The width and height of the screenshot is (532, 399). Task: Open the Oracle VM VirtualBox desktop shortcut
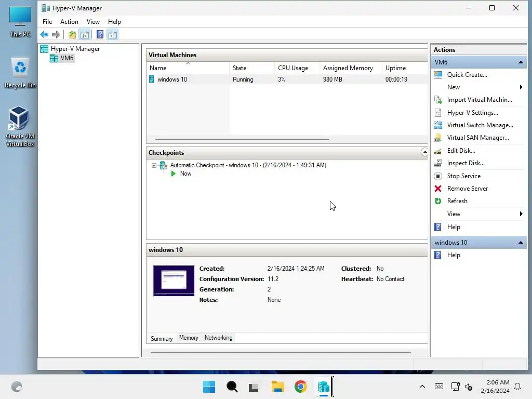click(20, 126)
